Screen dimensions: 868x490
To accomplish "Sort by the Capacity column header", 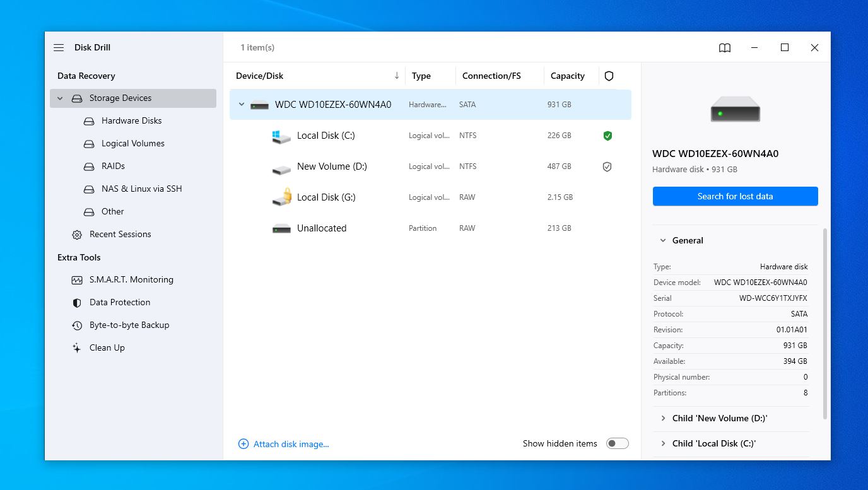I will coord(568,76).
